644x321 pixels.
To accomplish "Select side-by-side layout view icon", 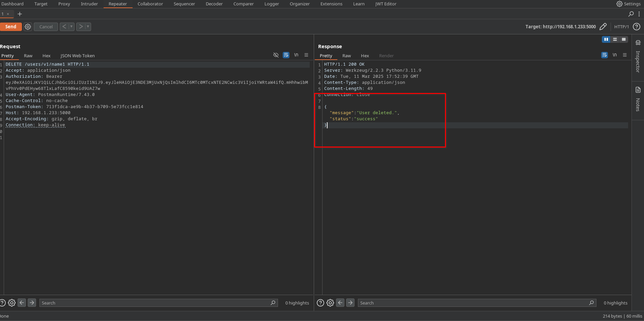I will click(606, 39).
